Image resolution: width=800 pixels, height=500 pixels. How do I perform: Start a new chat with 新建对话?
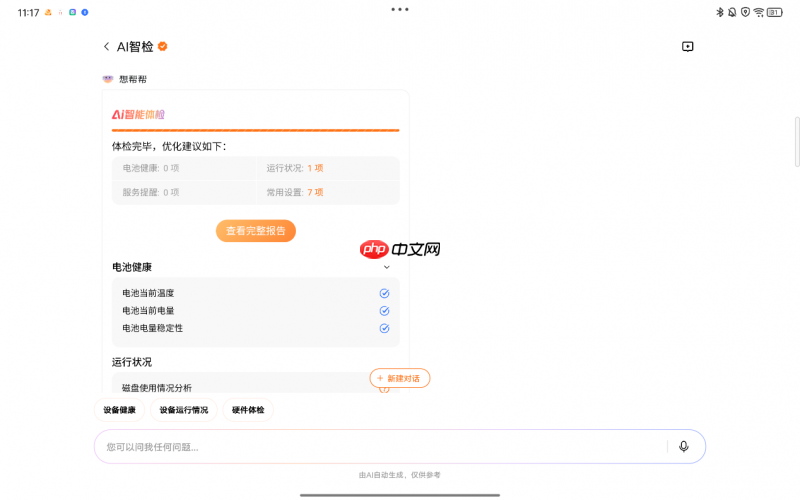(x=399, y=378)
